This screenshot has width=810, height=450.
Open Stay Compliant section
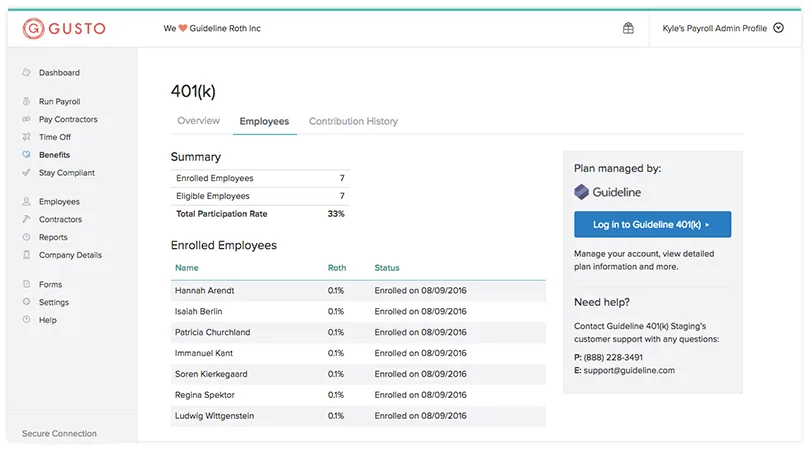(67, 173)
